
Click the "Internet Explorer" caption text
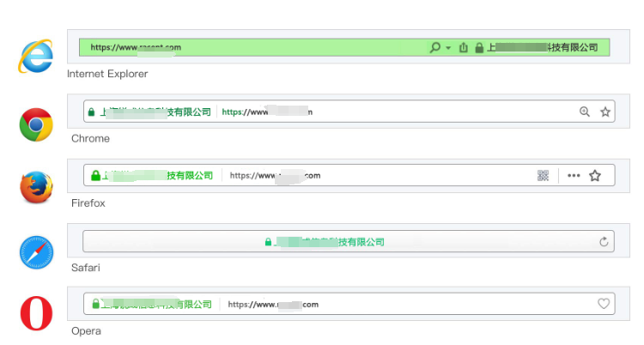click(107, 74)
